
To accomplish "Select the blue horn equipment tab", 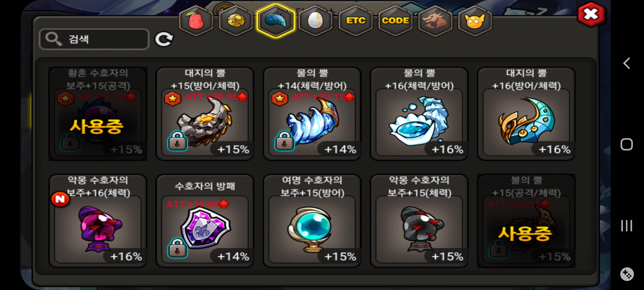I will pos(276,21).
